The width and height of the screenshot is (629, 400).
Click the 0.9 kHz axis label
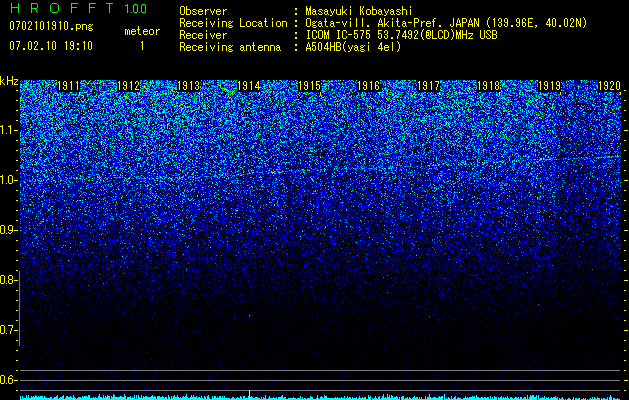[x=8, y=230]
